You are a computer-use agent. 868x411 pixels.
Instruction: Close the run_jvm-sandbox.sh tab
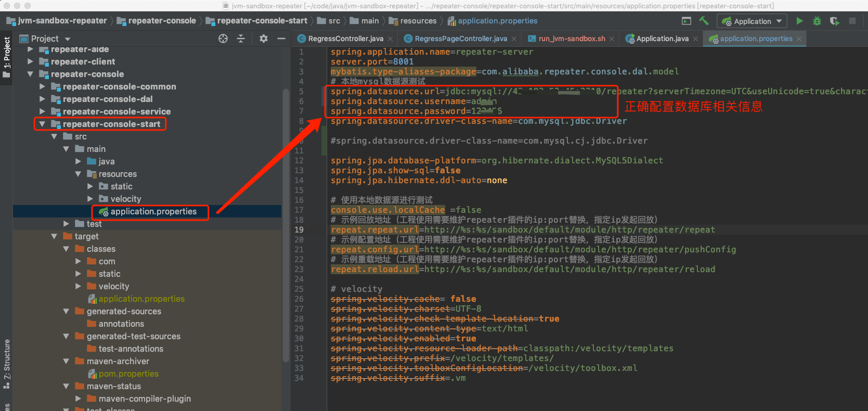tap(612, 39)
